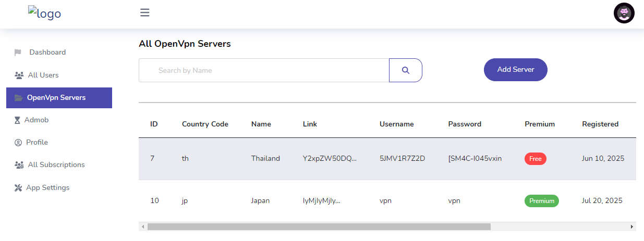Screen dimensions: 644x241
Task: Select the Thailand name cell
Action: [x=265, y=159]
